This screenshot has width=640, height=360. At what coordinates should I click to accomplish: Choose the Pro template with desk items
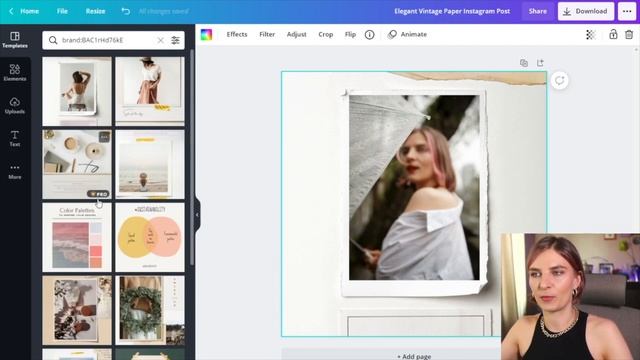77,164
